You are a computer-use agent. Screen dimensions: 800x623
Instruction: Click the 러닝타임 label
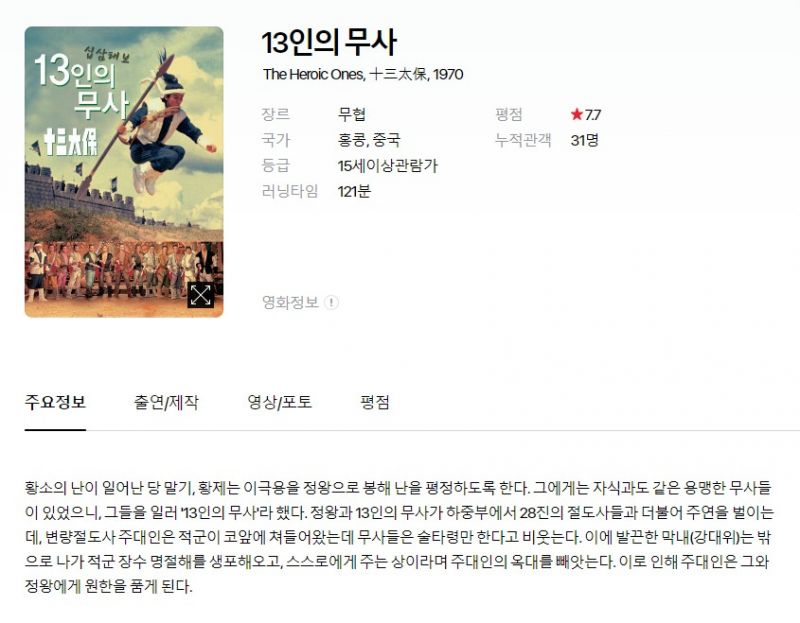[x=290, y=191]
